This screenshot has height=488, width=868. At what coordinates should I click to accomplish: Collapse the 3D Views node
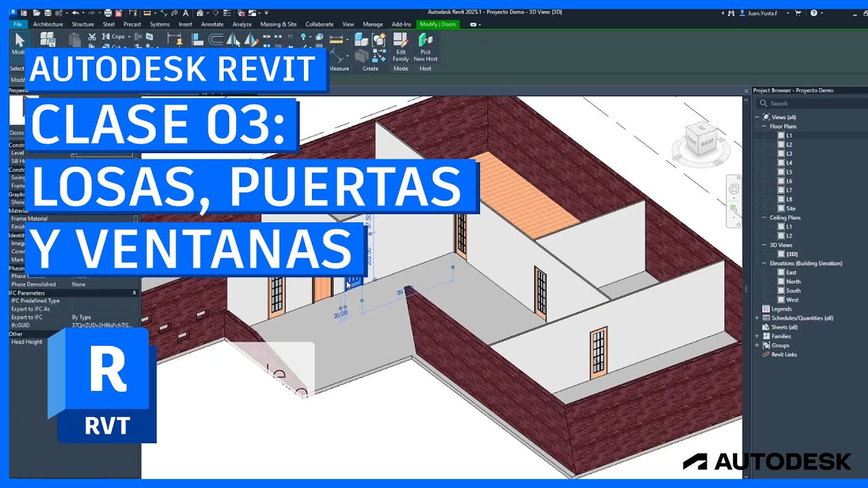[764, 245]
